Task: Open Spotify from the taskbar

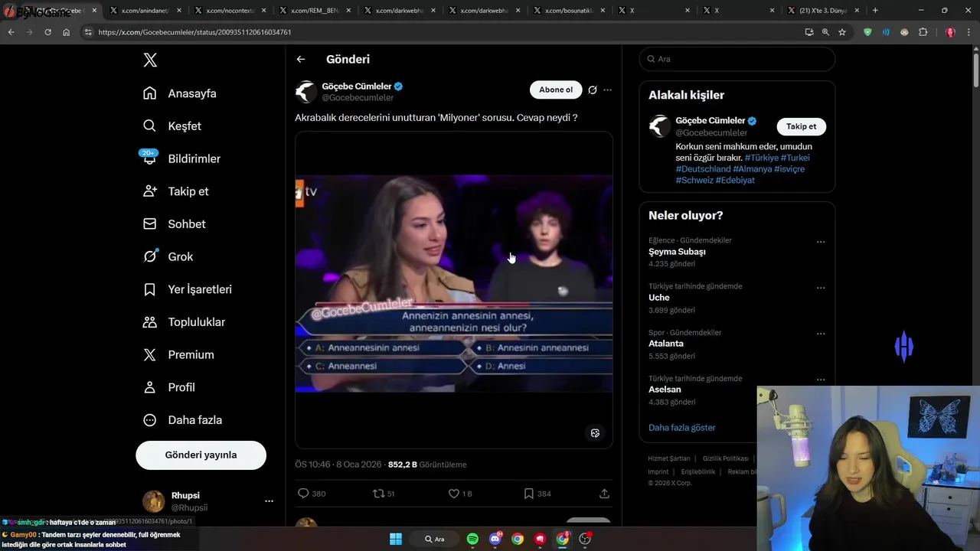Action: pos(472,539)
